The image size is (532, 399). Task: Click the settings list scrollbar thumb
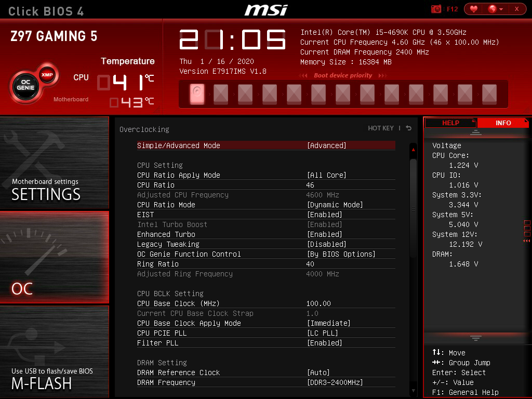coord(413,209)
